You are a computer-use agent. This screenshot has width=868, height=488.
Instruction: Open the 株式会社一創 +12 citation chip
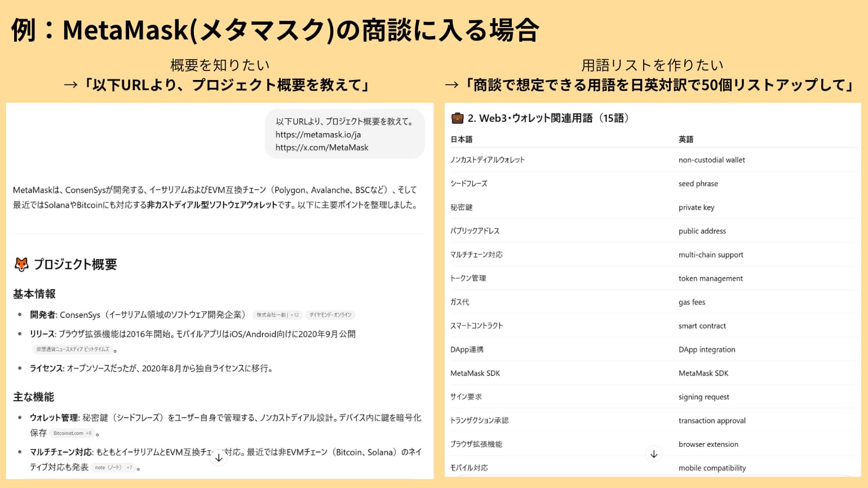[277, 315]
